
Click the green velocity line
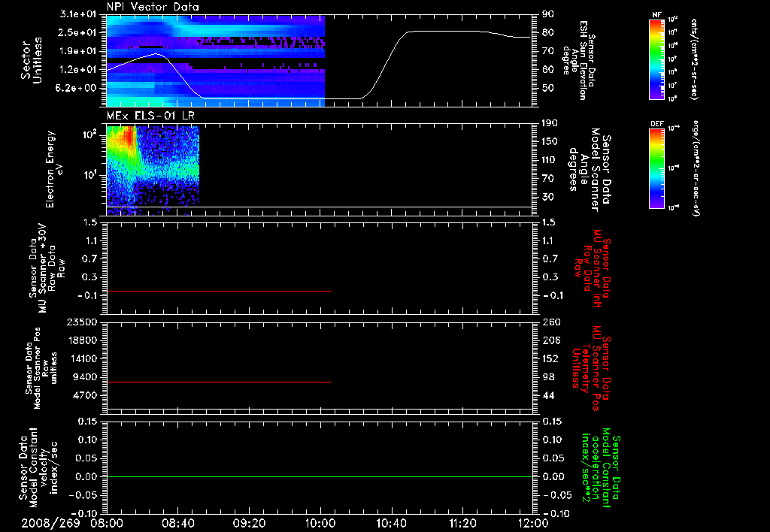319,476
